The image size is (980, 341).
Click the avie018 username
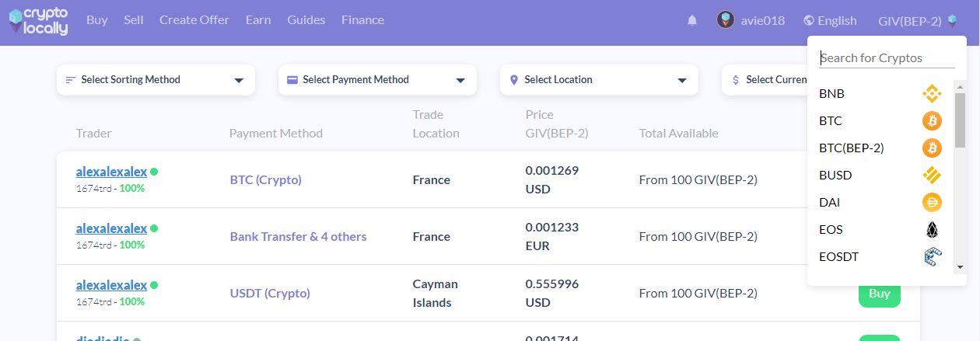point(763,21)
